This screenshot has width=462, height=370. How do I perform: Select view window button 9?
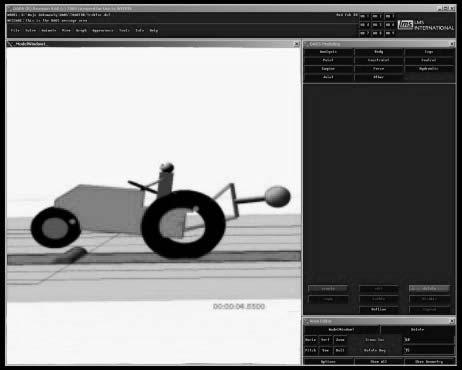(389, 33)
